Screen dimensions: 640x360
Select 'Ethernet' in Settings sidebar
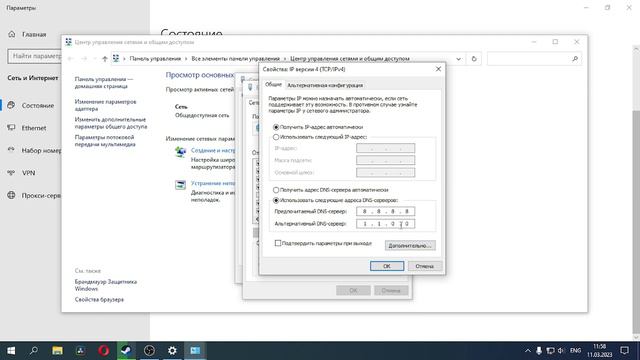pos(34,128)
